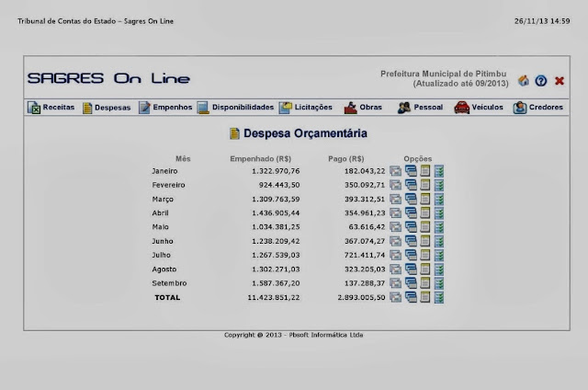Click the gray envelope icon in the Agosto row
This screenshot has height=390, width=588.
pos(396,270)
